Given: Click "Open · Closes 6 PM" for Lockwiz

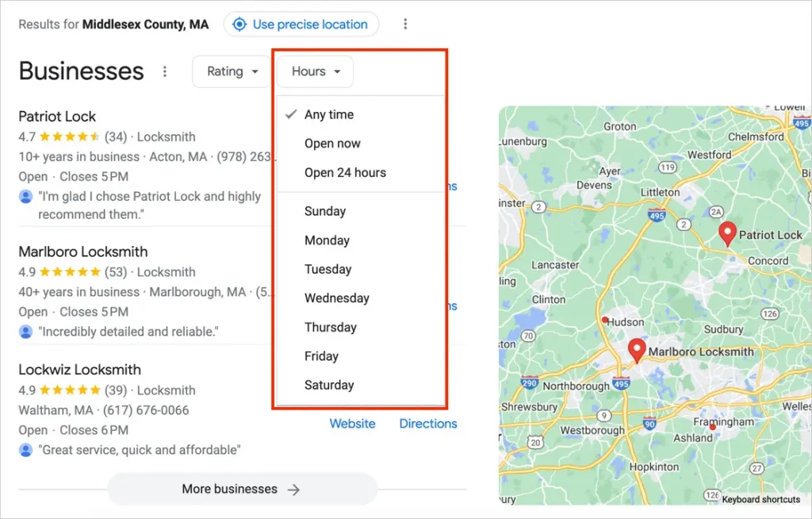Looking at the screenshot, I should tap(74, 430).
